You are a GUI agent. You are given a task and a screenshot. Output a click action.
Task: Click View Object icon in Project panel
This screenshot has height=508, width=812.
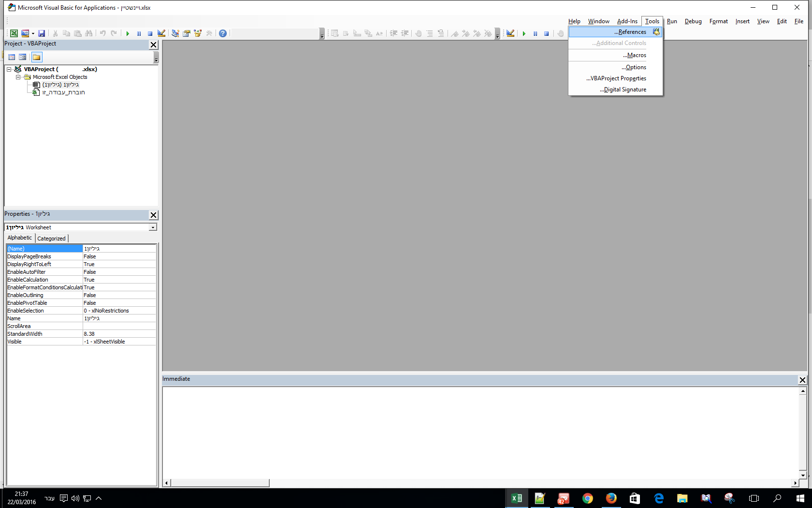click(23, 57)
